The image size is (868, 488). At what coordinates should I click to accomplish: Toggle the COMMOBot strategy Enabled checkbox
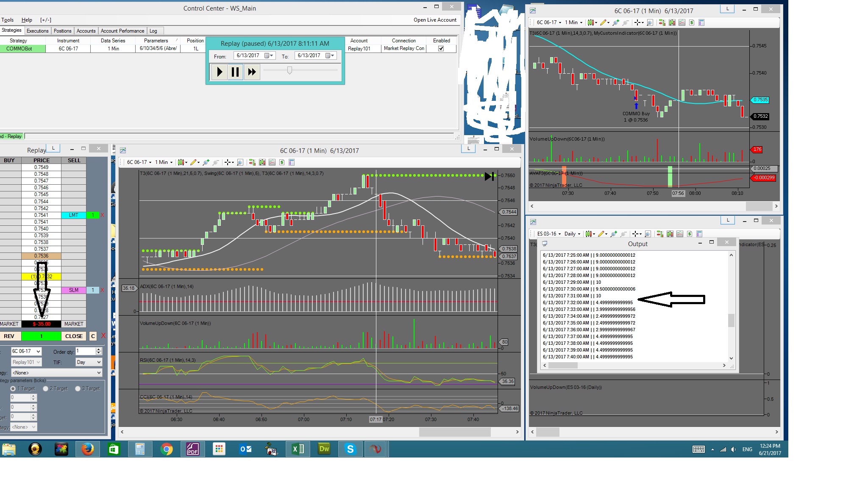click(441, 49)
